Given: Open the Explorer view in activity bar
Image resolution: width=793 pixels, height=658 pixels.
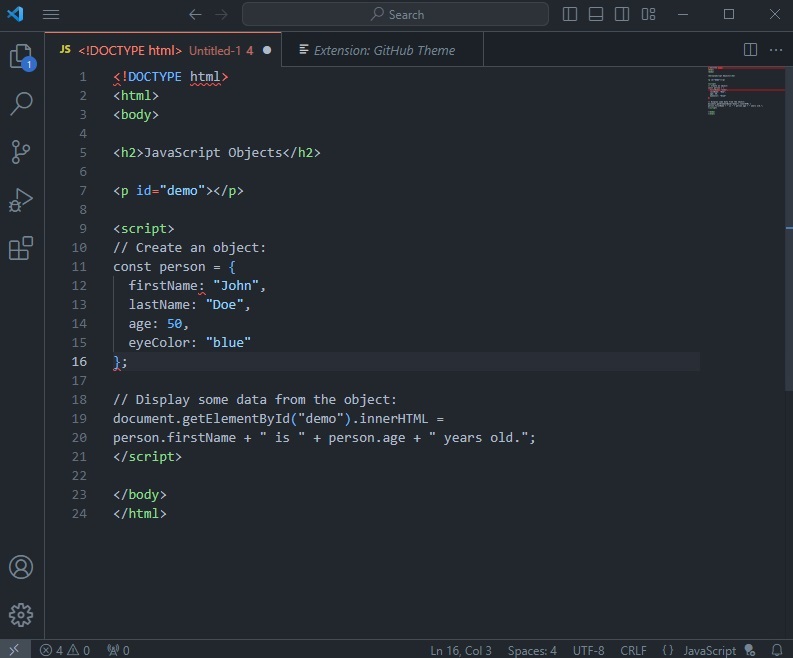Looking at the screenshot, I should tap(21, 56).
